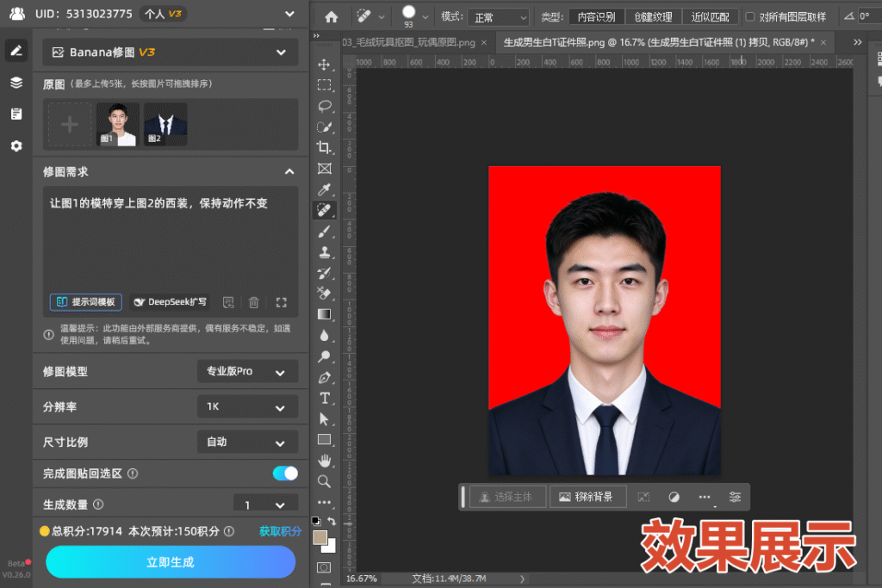Select the Blur tool
882x588 pixels.
pos(324,336)
